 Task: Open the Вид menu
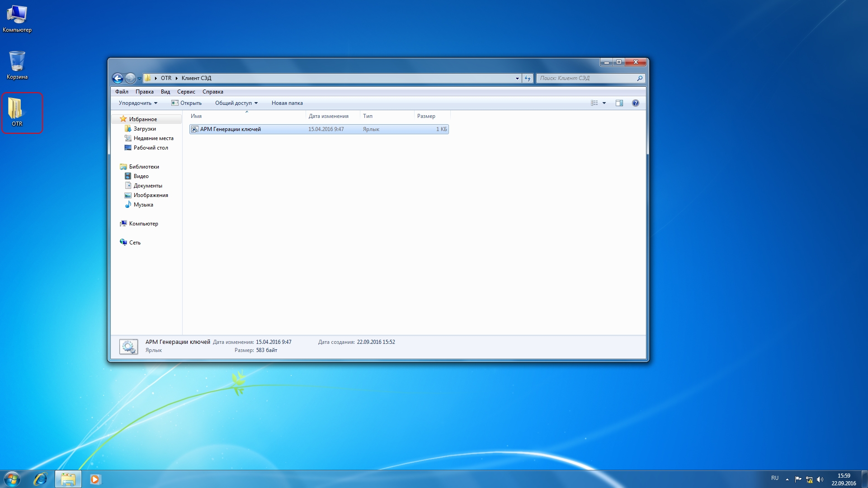coord(165,92)
